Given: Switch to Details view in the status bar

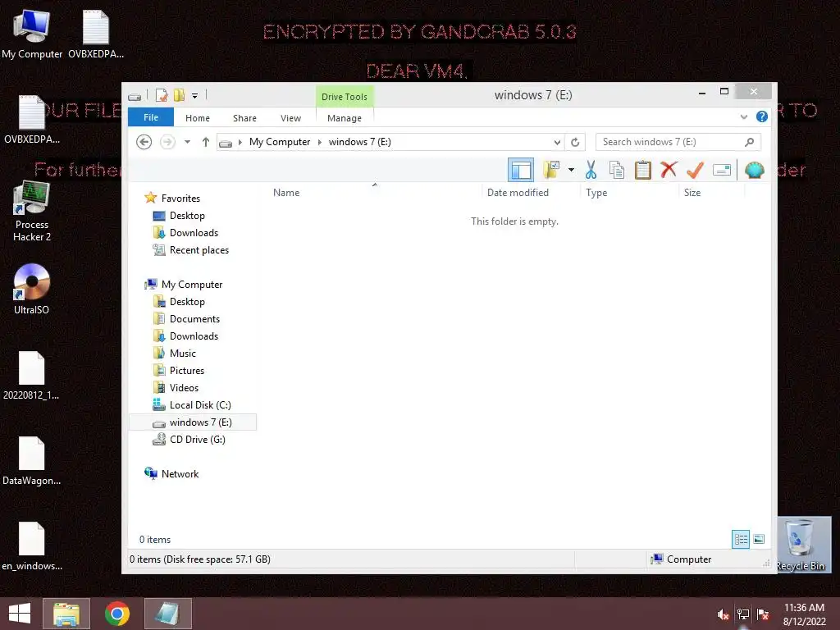Looking at the screenshot, I should 741,539.
